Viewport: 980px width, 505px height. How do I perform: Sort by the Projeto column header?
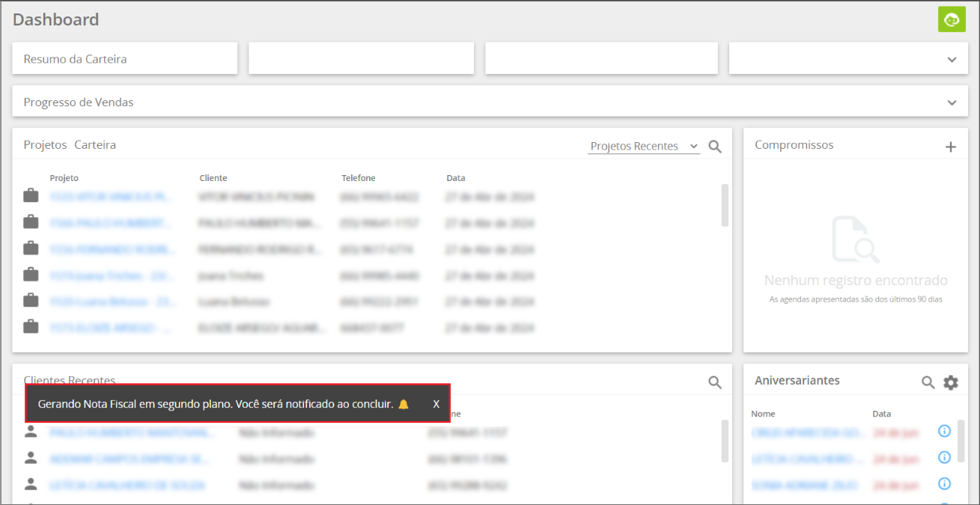click(64, 178)
